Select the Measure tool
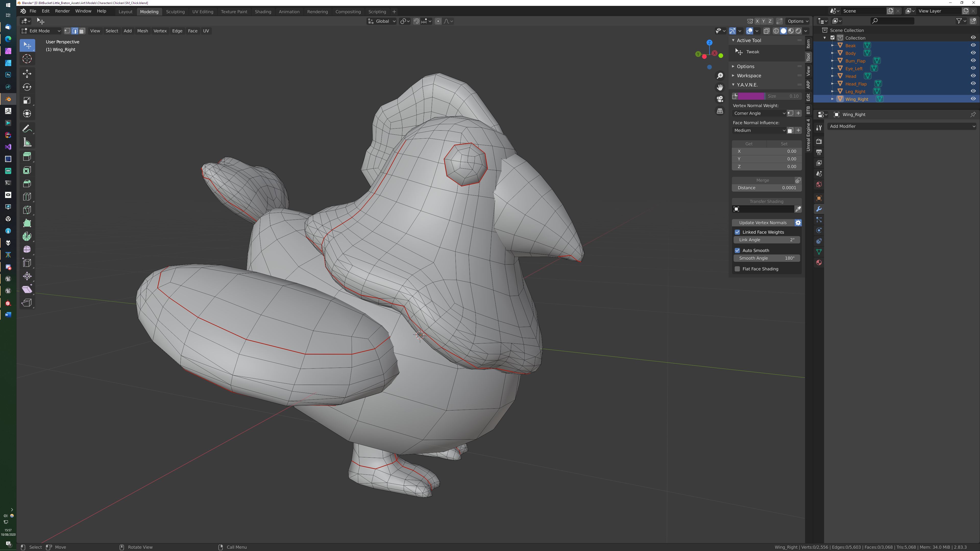 27,142
